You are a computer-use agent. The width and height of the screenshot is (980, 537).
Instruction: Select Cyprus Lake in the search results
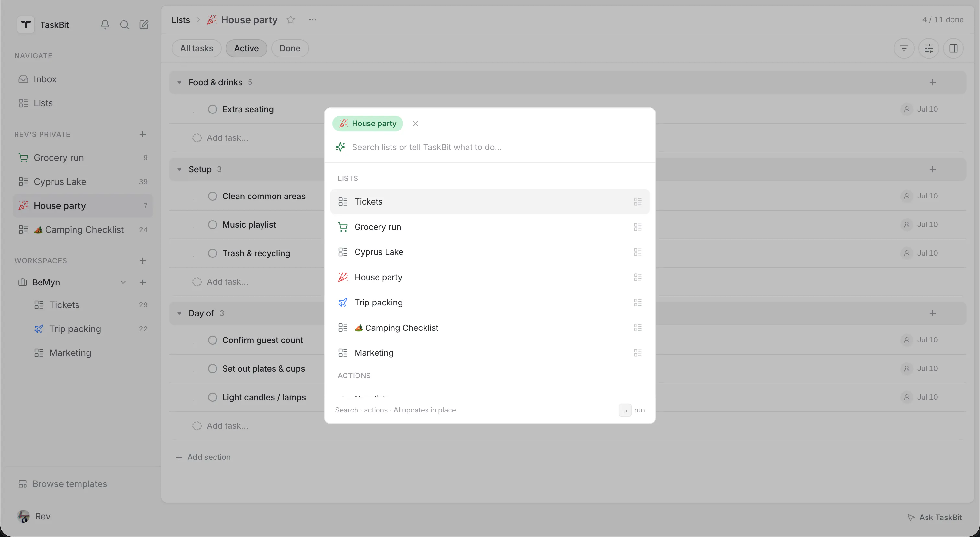click(490, 252)
